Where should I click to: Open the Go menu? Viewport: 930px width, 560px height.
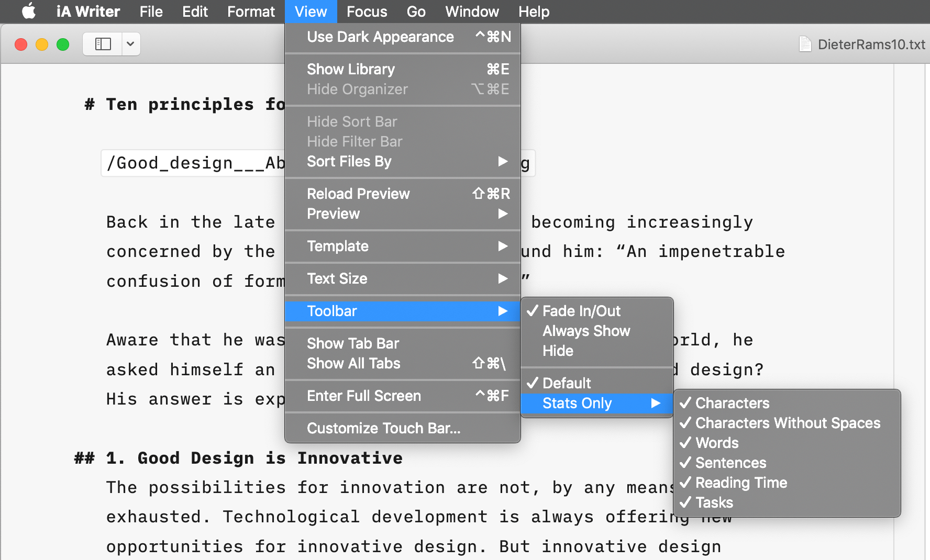[416, 12]
